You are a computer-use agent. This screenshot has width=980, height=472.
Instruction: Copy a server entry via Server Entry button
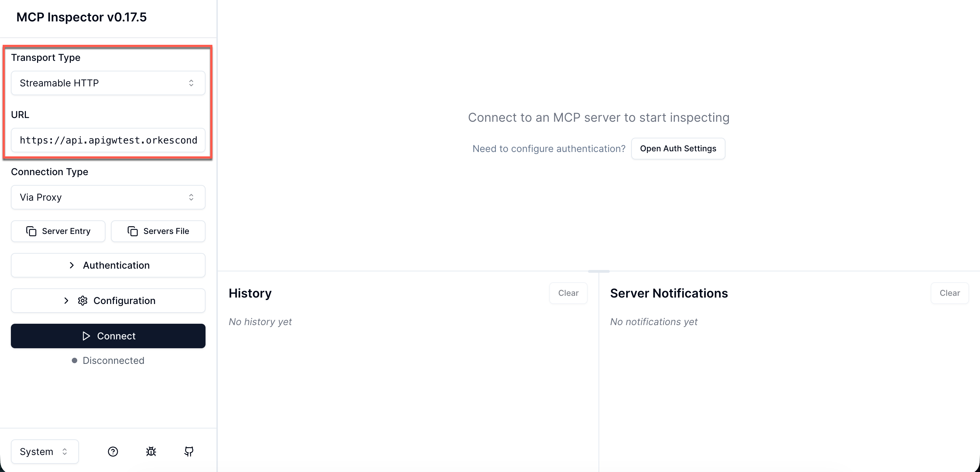point(58,231)
